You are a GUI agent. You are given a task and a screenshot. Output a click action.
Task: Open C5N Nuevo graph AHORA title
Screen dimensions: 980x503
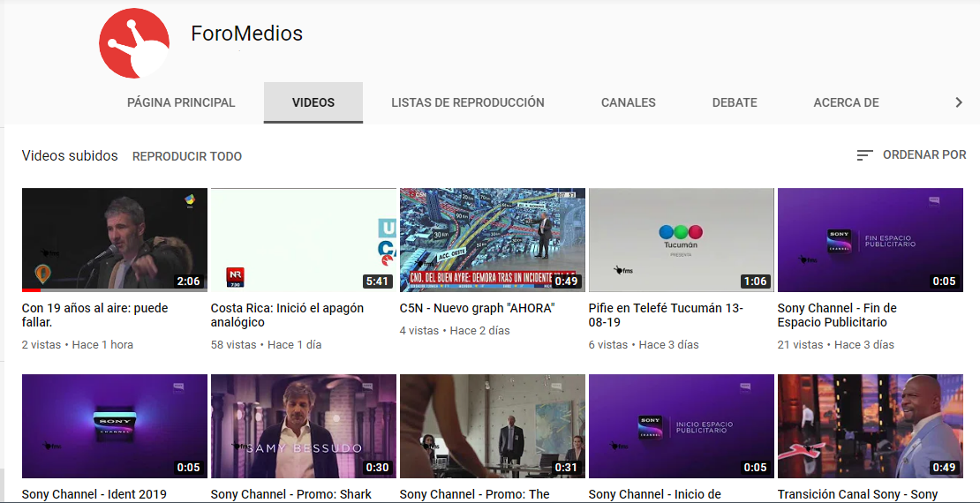pos(478,308)
